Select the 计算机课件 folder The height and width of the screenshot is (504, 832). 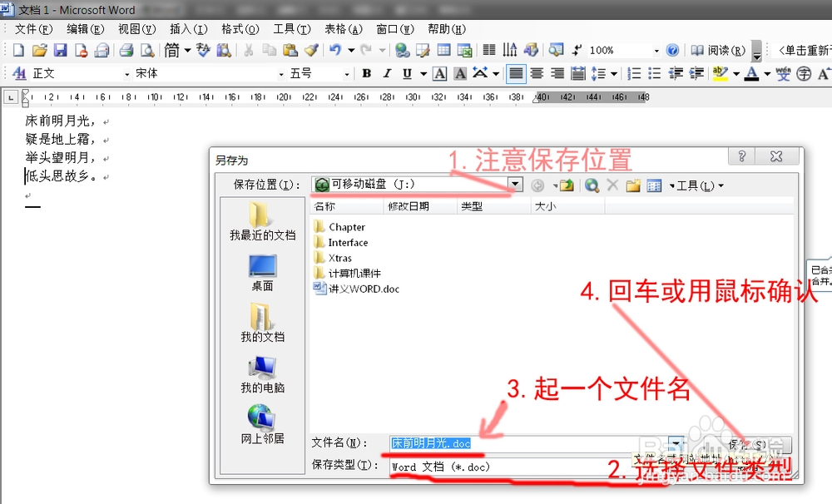pos(348,274)
